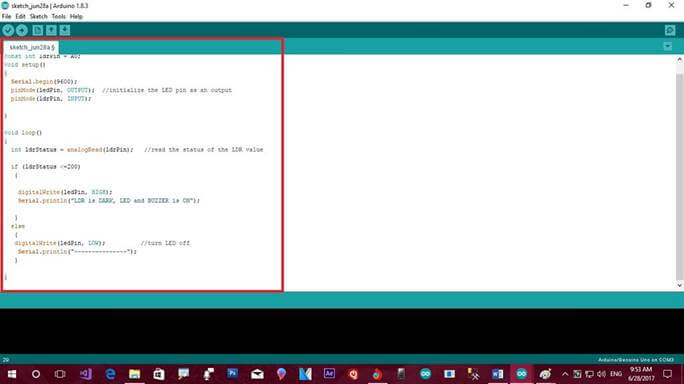Screen dimensions: 684x384
Task: Click the Save sketch toolbar icon
Action: (65, 30)
